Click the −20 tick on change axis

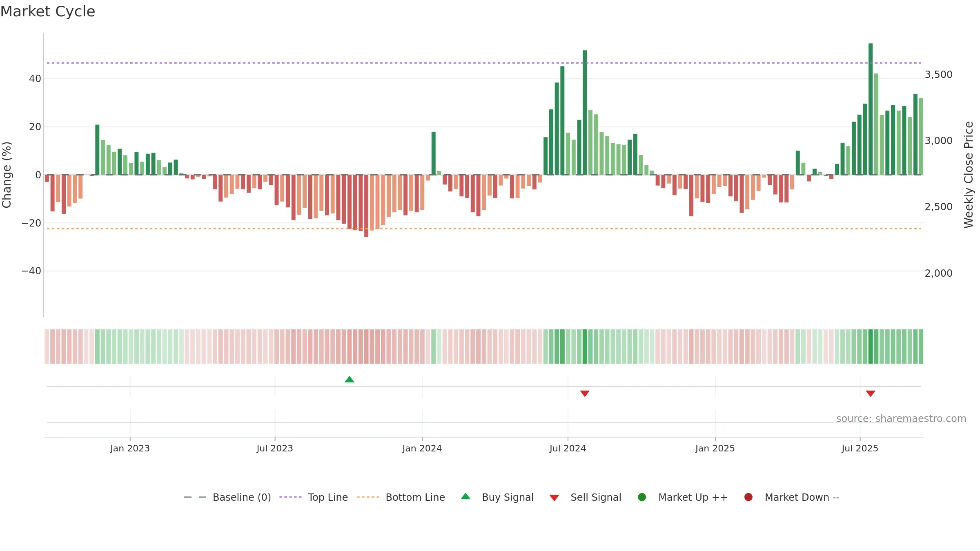31,223
